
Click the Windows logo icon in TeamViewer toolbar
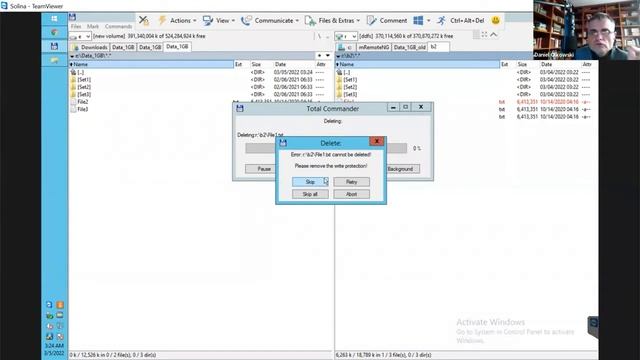point(418,20)
